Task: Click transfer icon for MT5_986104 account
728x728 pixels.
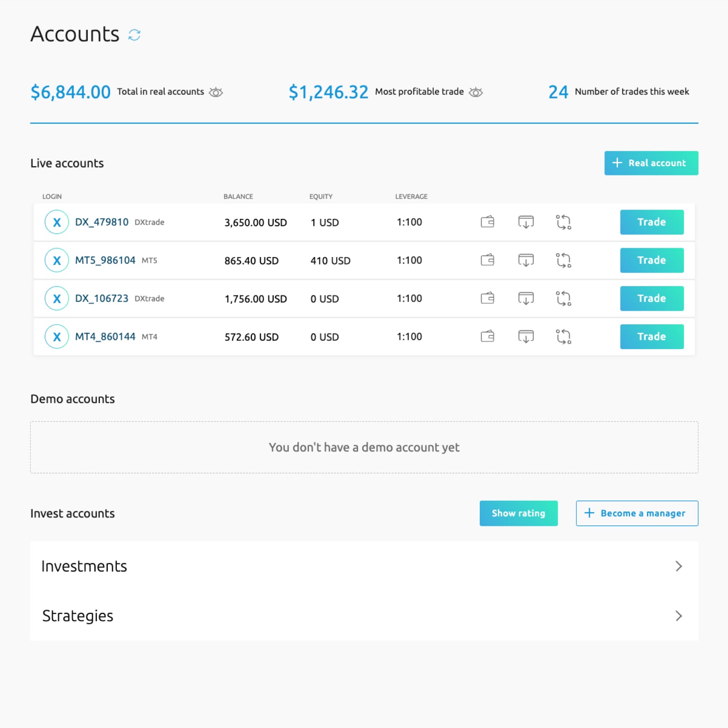Action: 563,260
